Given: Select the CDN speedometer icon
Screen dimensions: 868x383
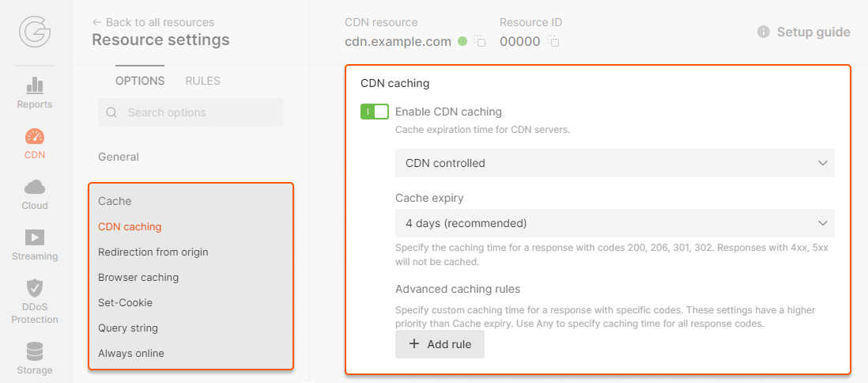Looking at the screenshot, I should coord(35,136).
